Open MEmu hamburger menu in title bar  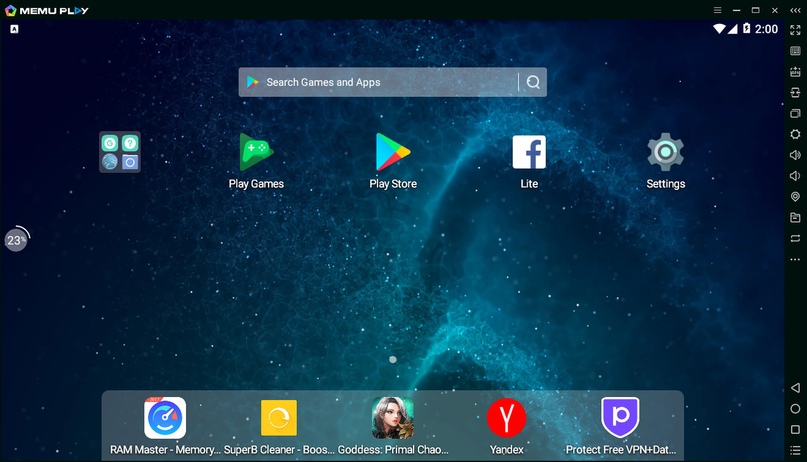point(717,10)
